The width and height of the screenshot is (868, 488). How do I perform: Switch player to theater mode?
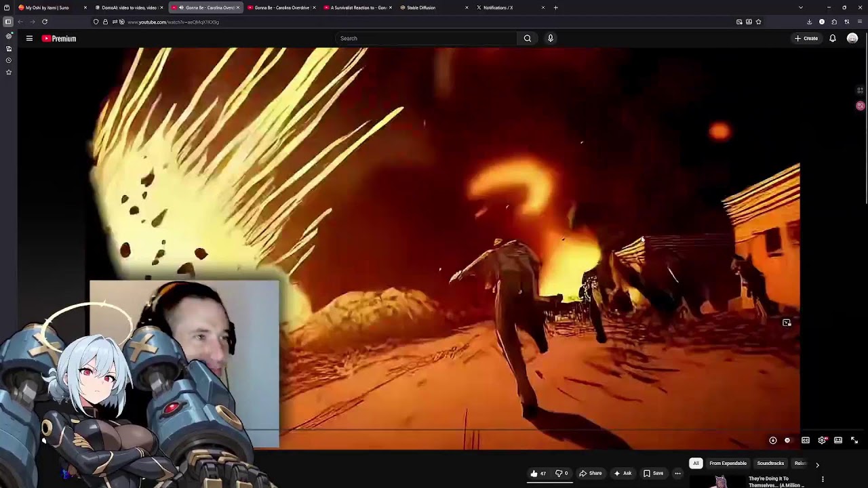click(x=838, y=441)
